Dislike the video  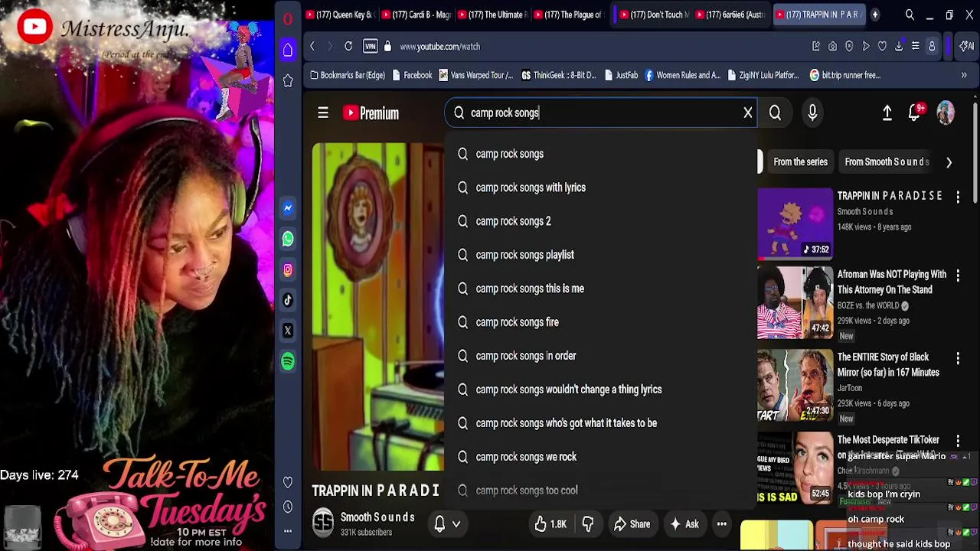point(588,524)
